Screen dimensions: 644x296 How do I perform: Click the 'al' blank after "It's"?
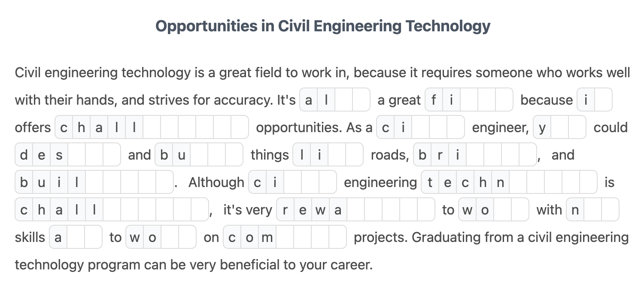(x=335, y=100)
